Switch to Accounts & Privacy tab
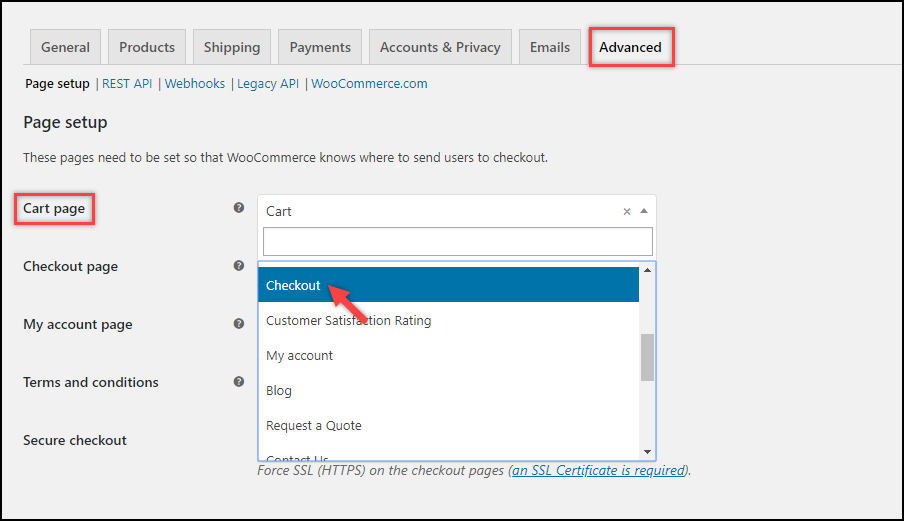The height and width of the screenshot is (521, 904). (440, 47)
